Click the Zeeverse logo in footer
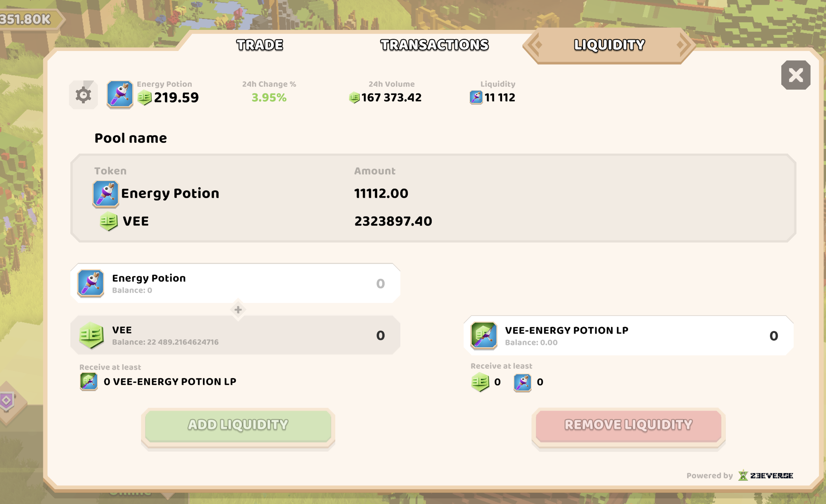Viewport: 826px width, 504px height. point(766,476)
